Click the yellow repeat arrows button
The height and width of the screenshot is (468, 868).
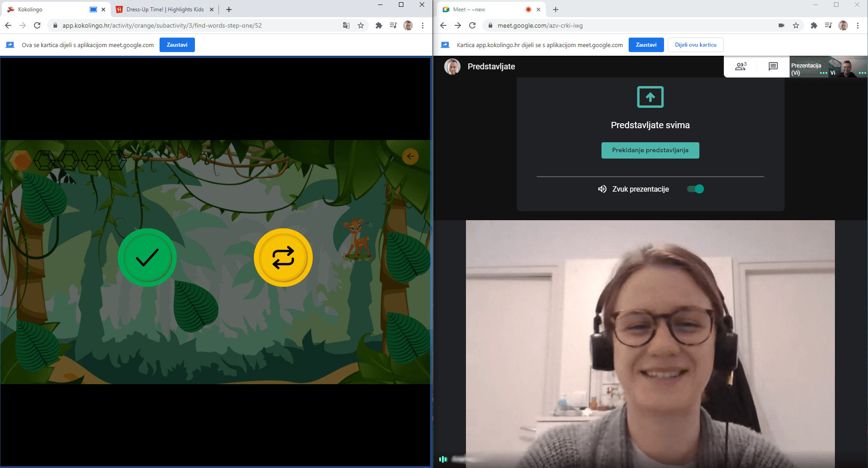click(x=283, y=257)
